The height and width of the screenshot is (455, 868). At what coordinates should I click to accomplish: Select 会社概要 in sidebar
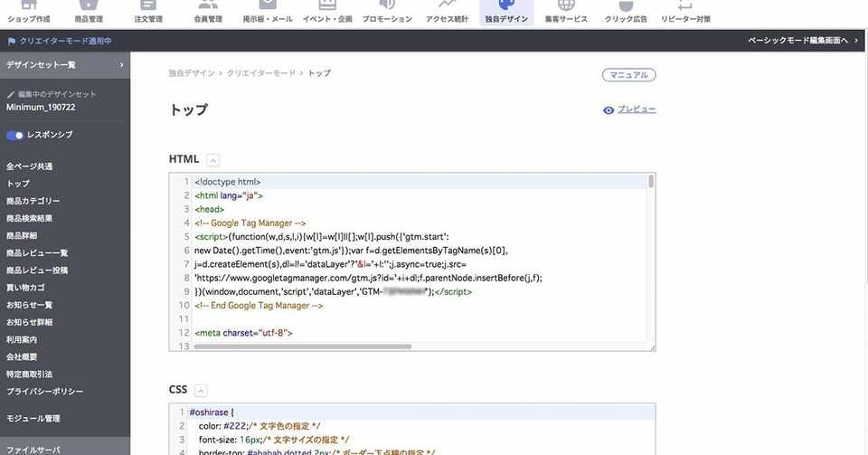click(22, 356)
